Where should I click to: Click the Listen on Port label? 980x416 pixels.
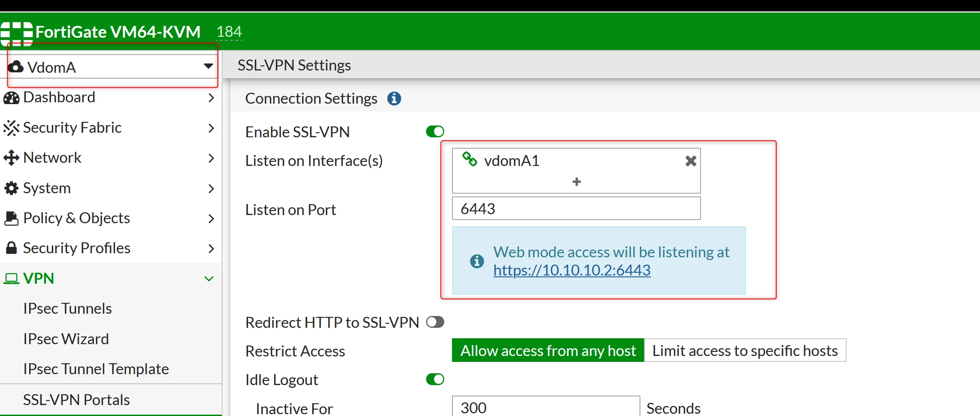[x=290, y=210]
